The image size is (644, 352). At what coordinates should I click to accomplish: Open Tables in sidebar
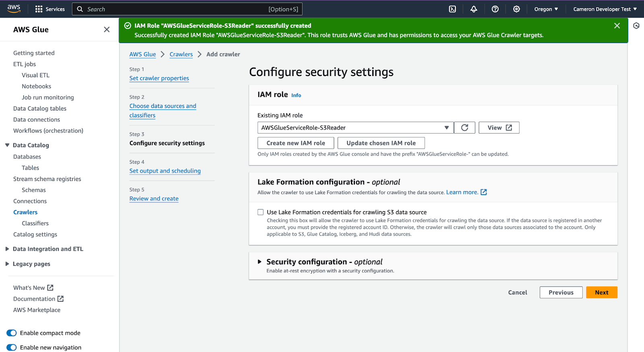click(x=30, y=168)
